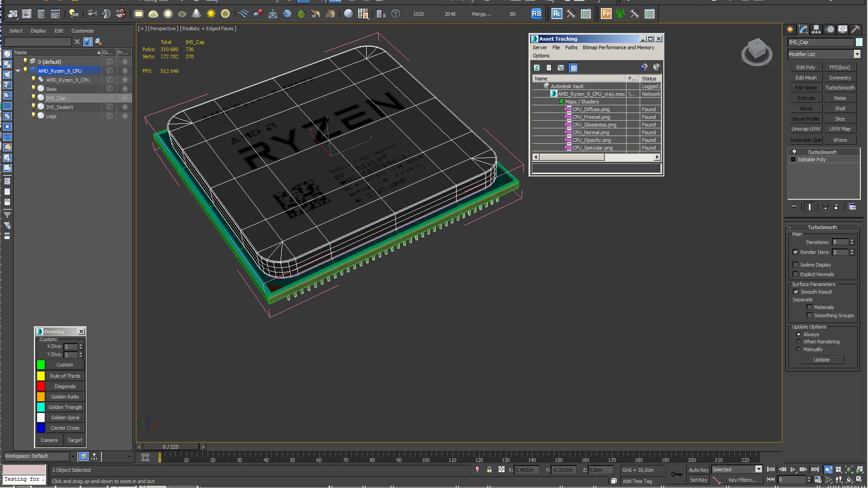Open Server menu in Asset Tracking
Image resolution: width=868 pixels, height=488 pixels.
539,47
